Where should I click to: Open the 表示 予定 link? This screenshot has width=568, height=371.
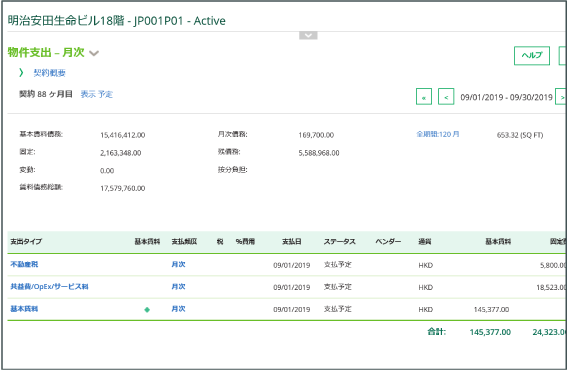tap(96, 94)
